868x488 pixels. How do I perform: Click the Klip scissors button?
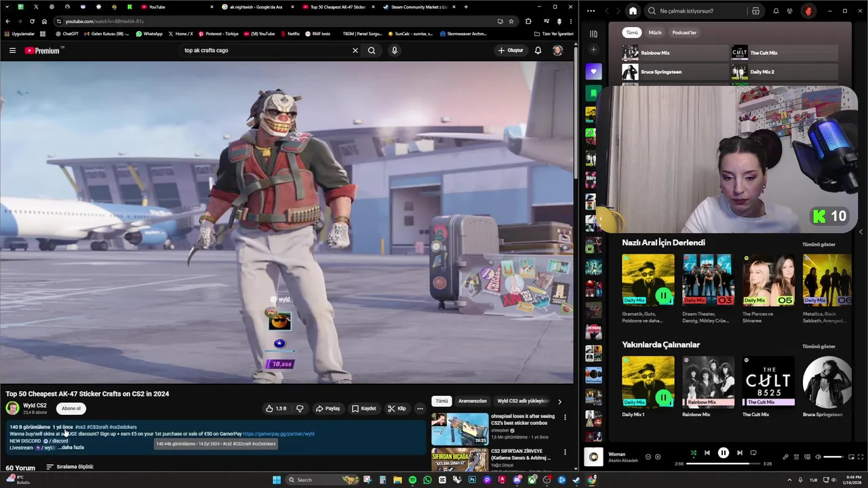click(397, 409)
